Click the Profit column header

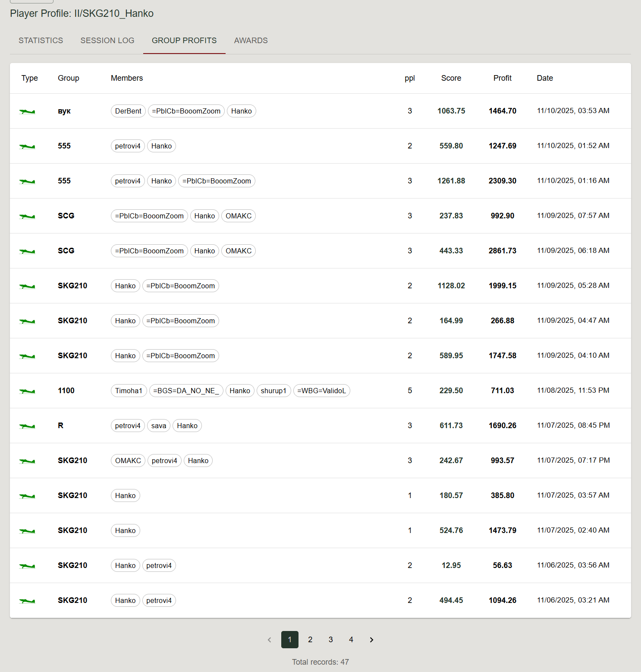click(502, 78)
